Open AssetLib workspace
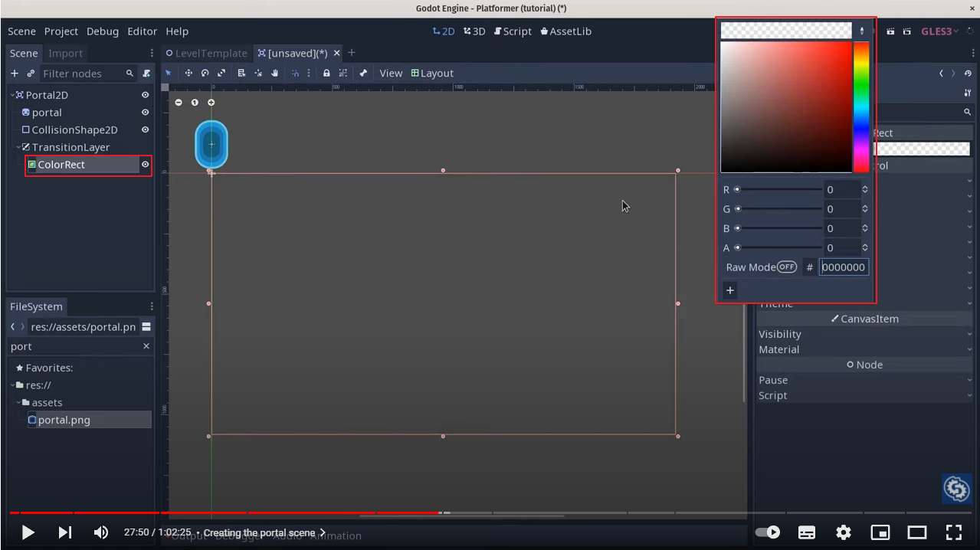 pos(565,31)
